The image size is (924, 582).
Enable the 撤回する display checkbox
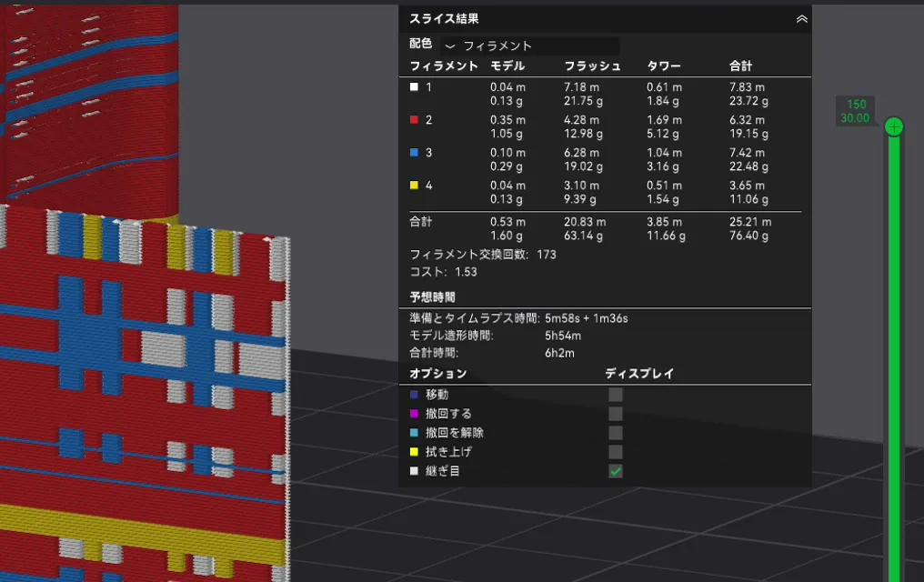click(x=615, y=414)
